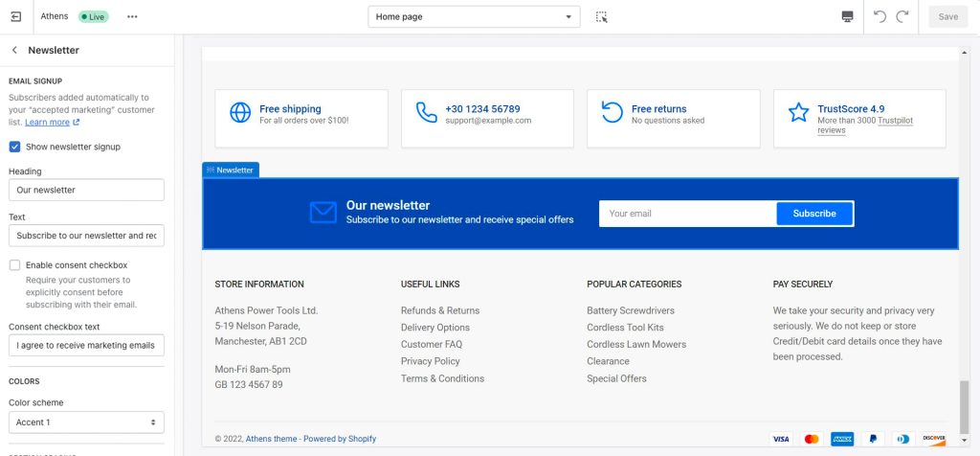The width and height of the screenshot is (980, 456).
Task: Click the Free shipping info card title
Action: (x=290, y=109)
